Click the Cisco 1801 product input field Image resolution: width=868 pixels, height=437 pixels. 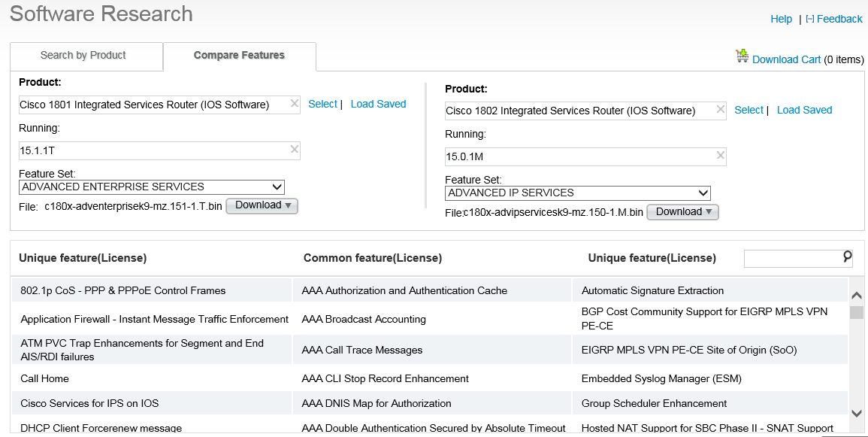[159, 105]
